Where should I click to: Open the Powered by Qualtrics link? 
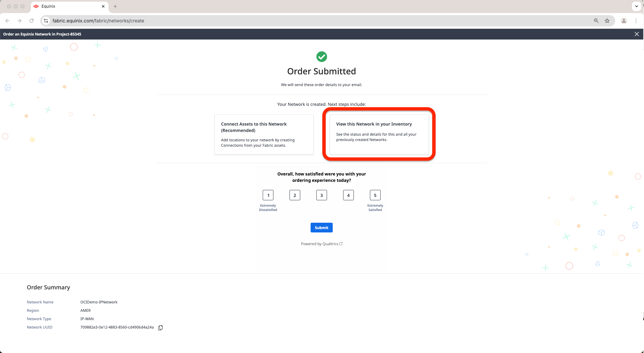322,244
